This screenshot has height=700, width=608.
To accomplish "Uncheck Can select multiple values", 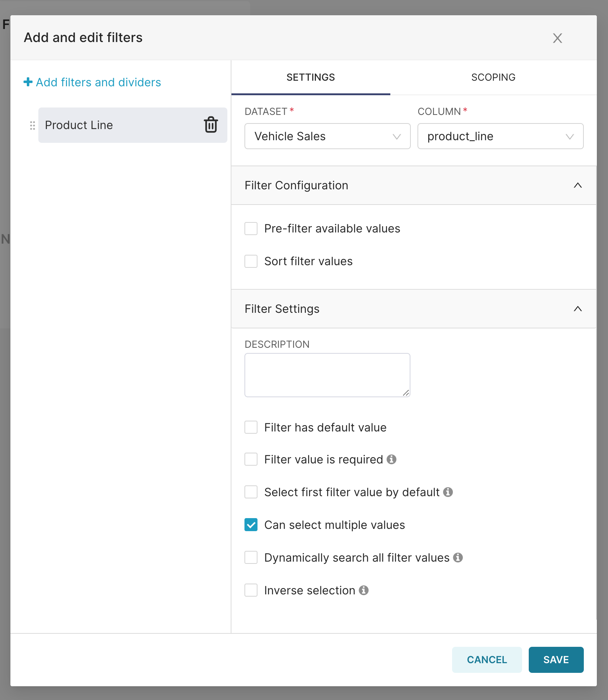I will tap(251, 525).
